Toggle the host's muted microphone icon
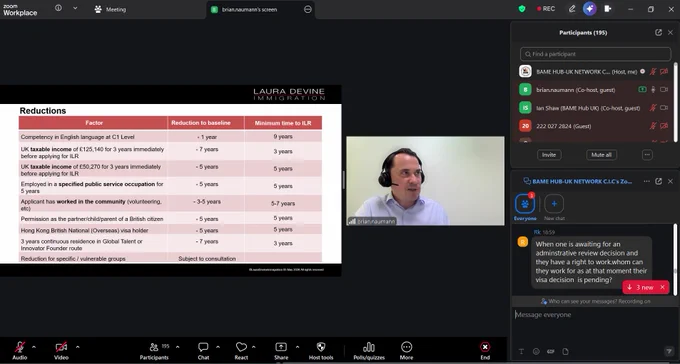680x364 pixels. (x=653, y=72)
